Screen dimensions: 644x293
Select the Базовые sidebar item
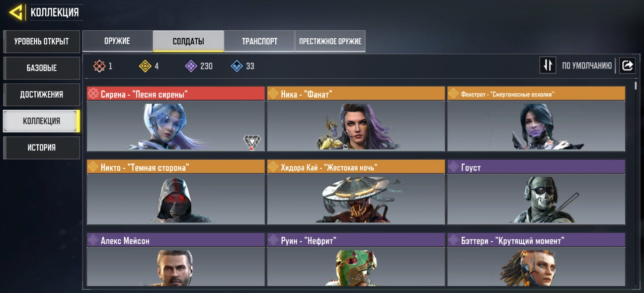(41, 68)
